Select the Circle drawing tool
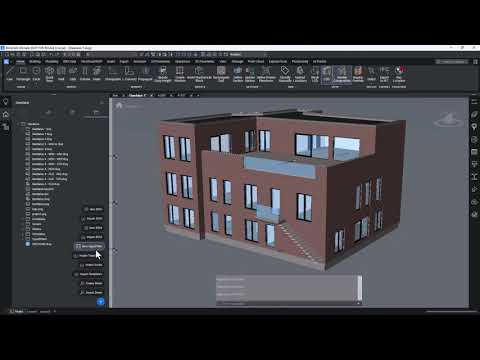Image resolution: width=480 pixels, height=360 pixels. (36, 73)
